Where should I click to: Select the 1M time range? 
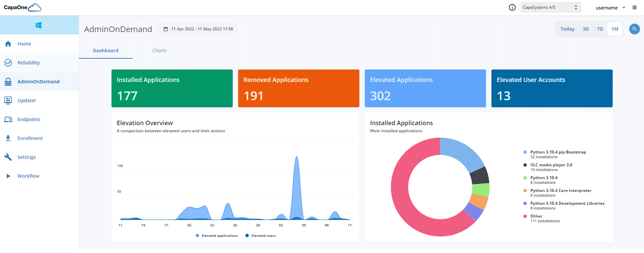[615, 29]
